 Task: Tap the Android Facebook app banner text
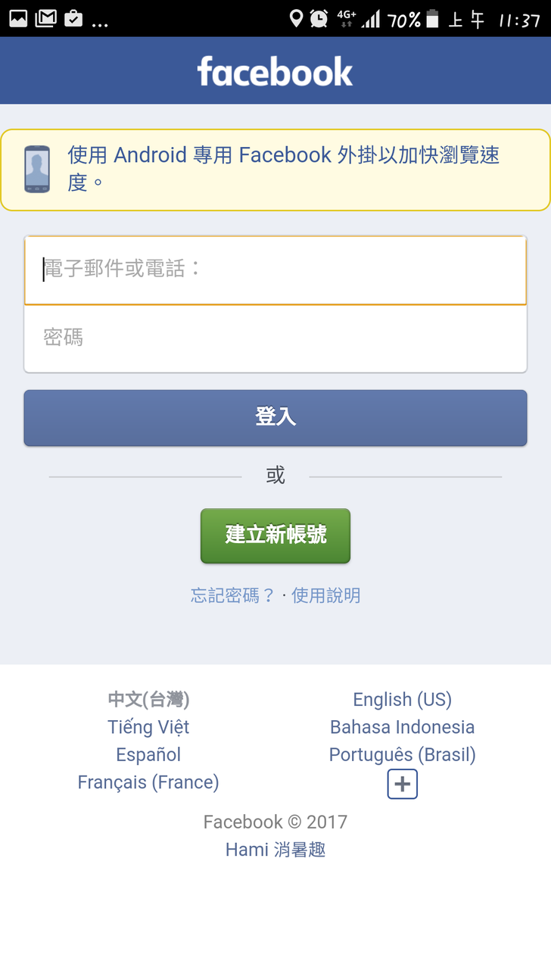[284, 168]
